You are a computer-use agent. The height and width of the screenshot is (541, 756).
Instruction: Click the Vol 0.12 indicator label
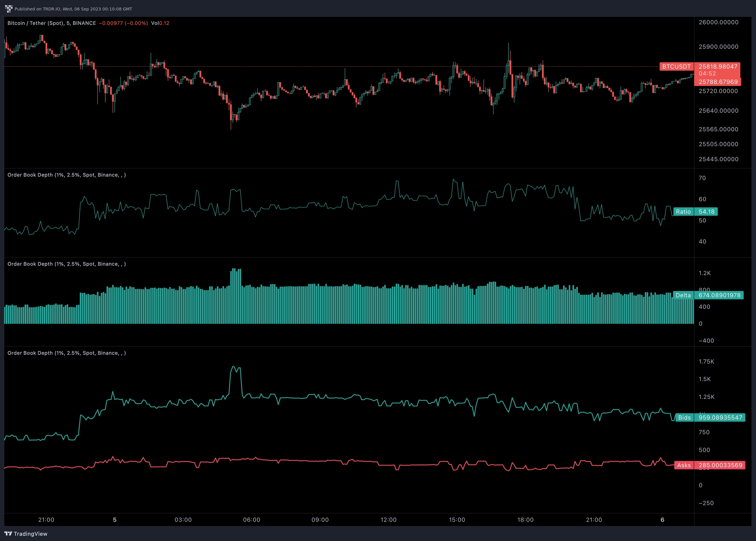pos(160,23)
